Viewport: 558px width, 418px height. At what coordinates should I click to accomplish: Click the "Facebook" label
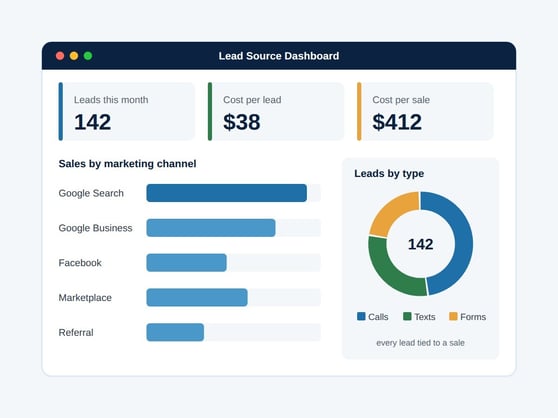(x=80, y=263)
